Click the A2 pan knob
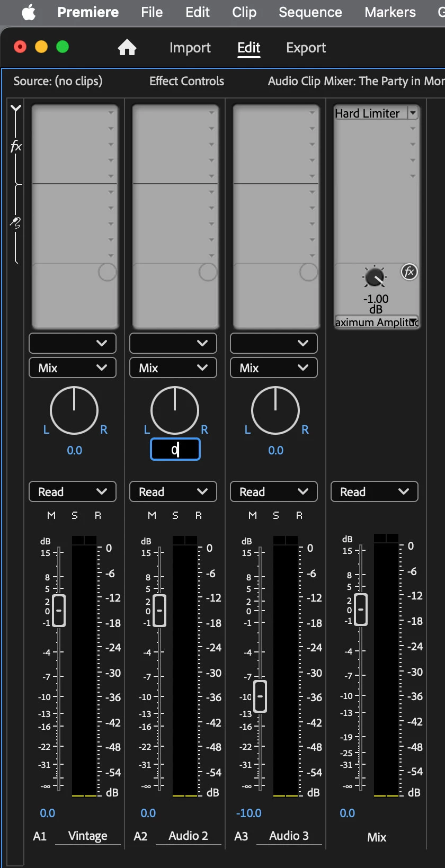The width and height of the screenshot is (445, 868). pos(175,410)
